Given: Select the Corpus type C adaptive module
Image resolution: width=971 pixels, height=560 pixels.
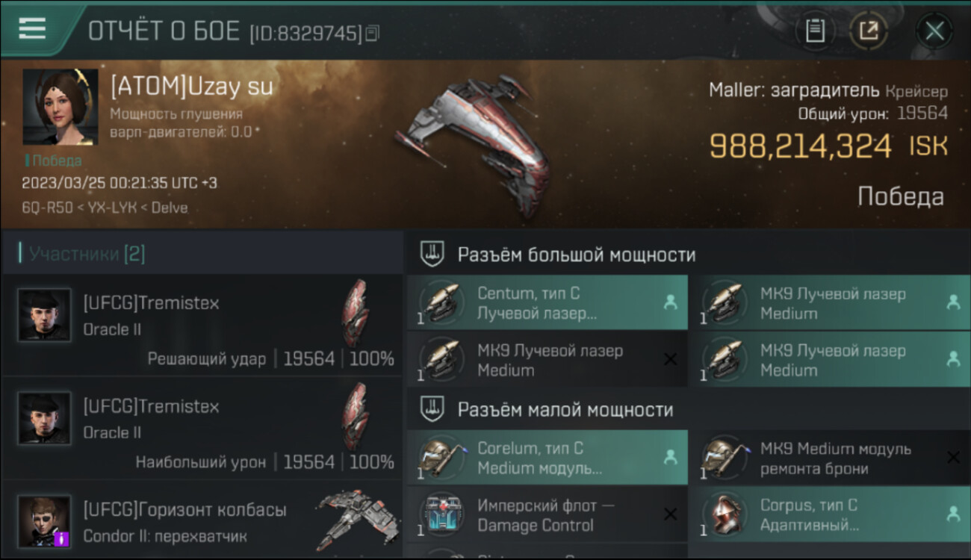Looking at the screenshot, I should pyautogui.click(x=831, y=515).
